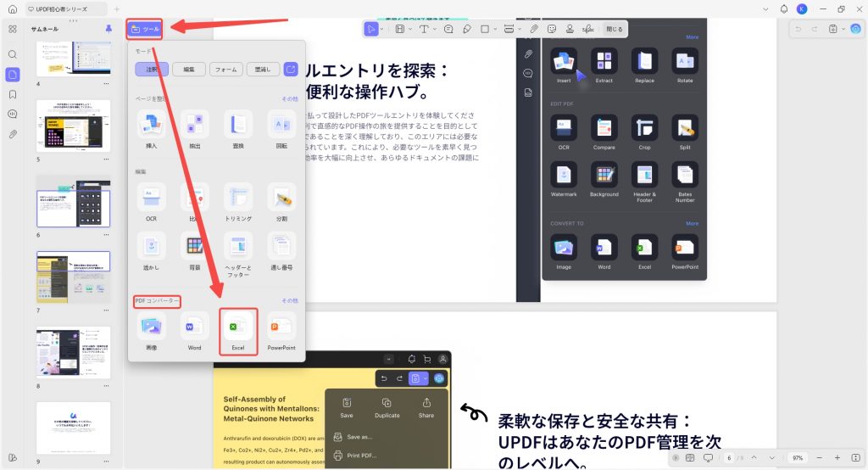Screen dimensions: 868x470
Task: Go to next page with down chevron
Action: click(771, 458)
